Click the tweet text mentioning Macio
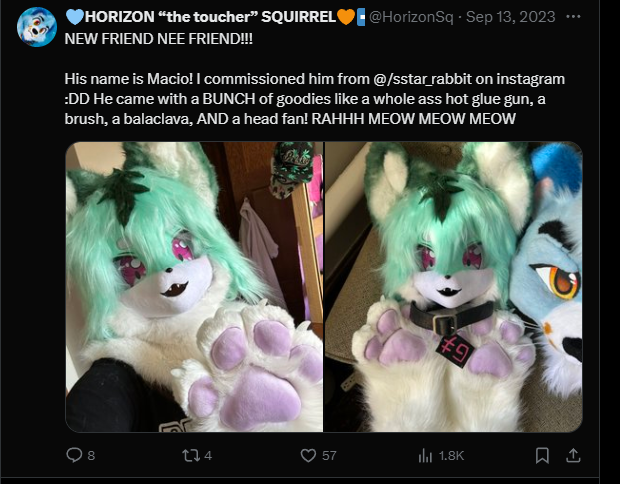Image resolution: width=620 pixels, height=484 pixels. 314,99
